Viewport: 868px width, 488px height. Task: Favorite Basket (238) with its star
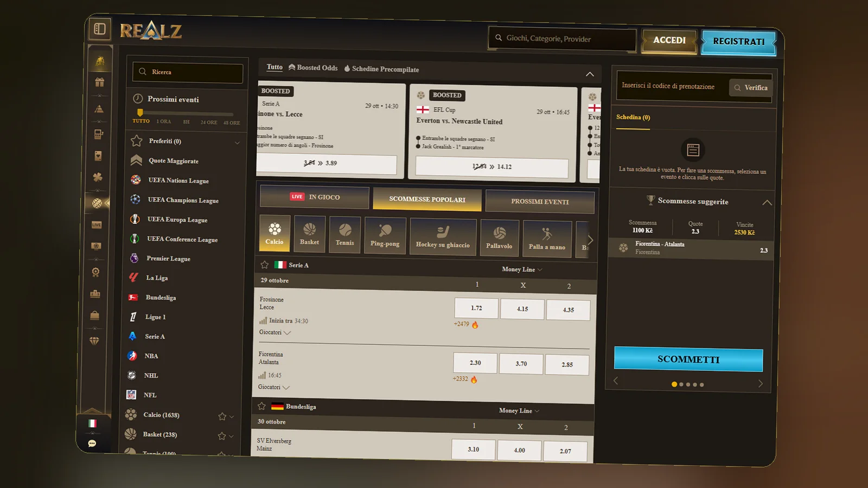click(x=221, y=436)
